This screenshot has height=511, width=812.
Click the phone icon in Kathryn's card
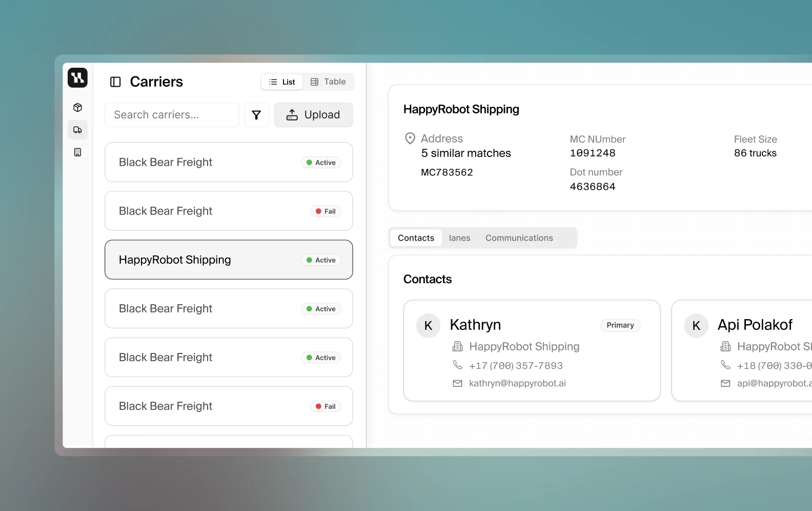click(x=457, y=365)
